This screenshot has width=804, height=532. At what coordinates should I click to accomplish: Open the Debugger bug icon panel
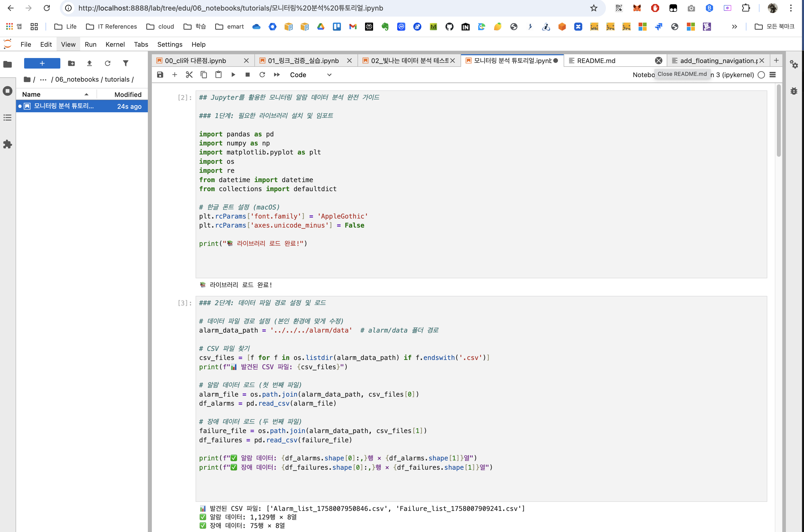coord(794,91)
